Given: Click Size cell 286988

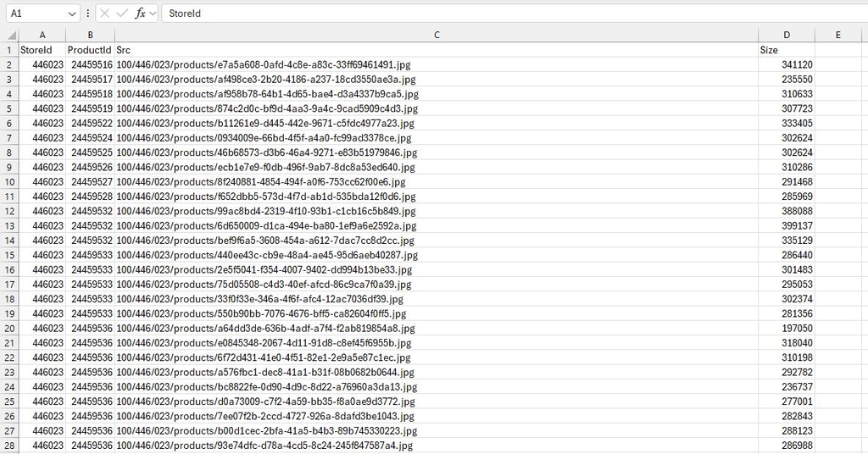Looking at the screenshot, I should point(786,446).
